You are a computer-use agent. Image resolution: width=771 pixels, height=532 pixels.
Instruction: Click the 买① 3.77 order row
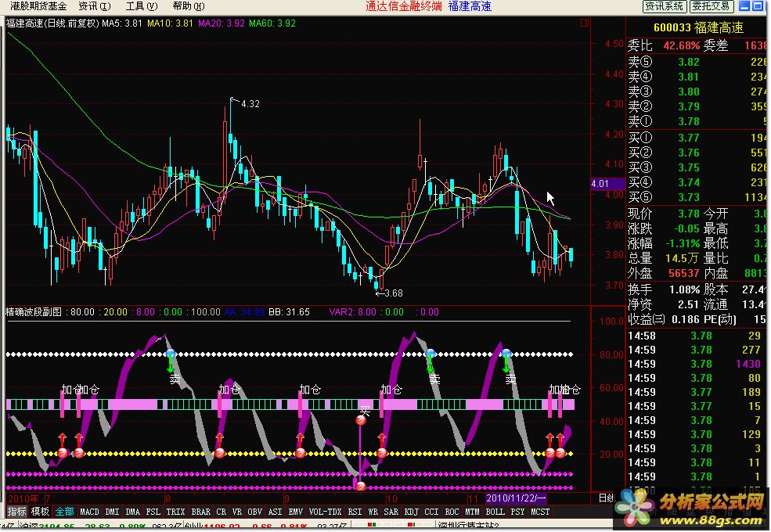[x=697, y=138]
